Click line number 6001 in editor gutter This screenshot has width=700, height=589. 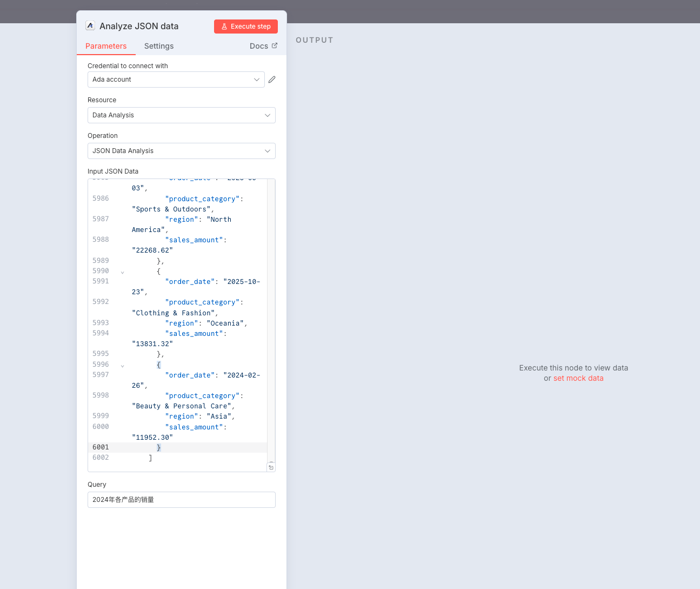pos(101,447)
